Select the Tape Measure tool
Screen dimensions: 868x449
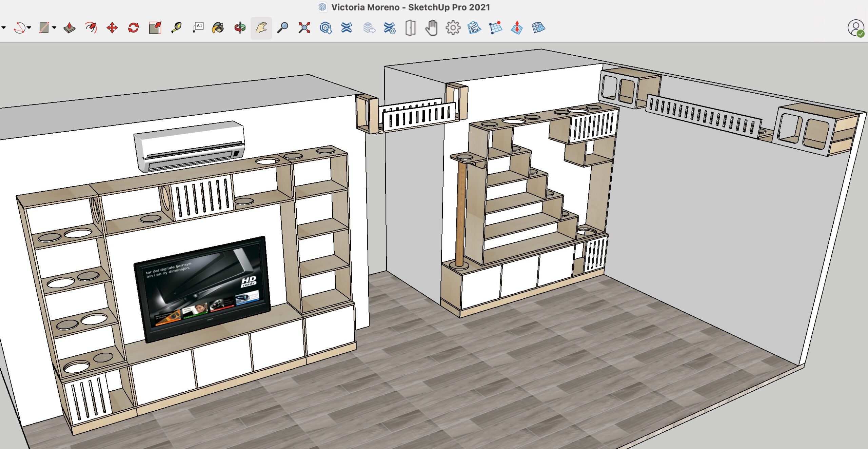point(176,28)
